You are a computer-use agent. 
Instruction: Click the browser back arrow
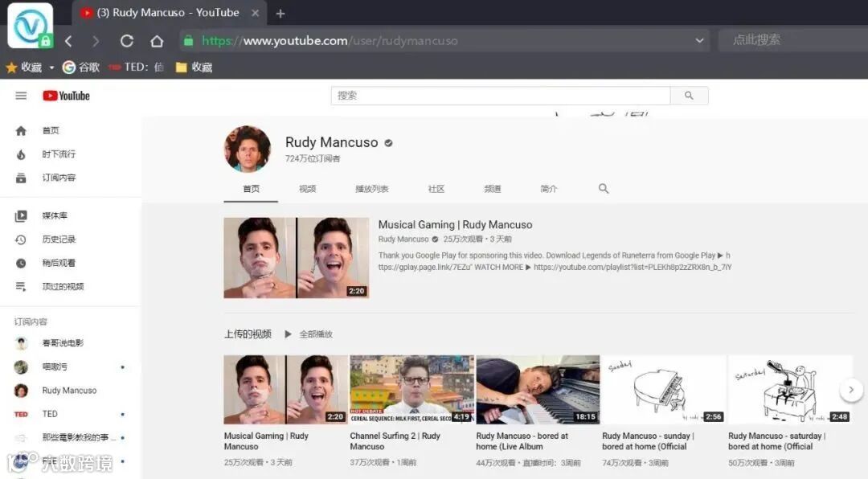[x=68, y=41]
